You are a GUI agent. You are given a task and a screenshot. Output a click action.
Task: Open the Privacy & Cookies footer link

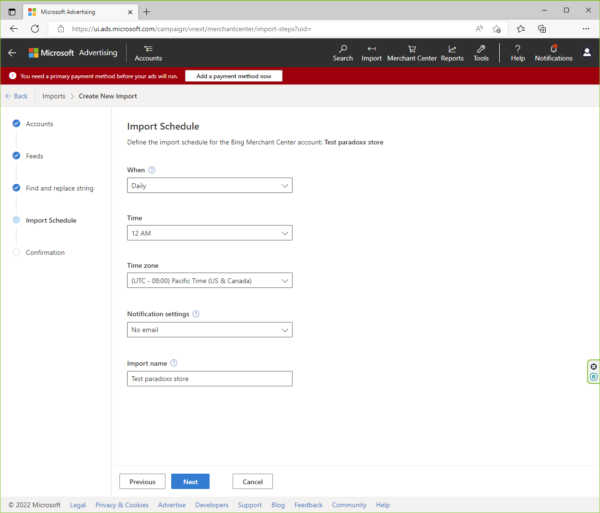coord(121,505)
